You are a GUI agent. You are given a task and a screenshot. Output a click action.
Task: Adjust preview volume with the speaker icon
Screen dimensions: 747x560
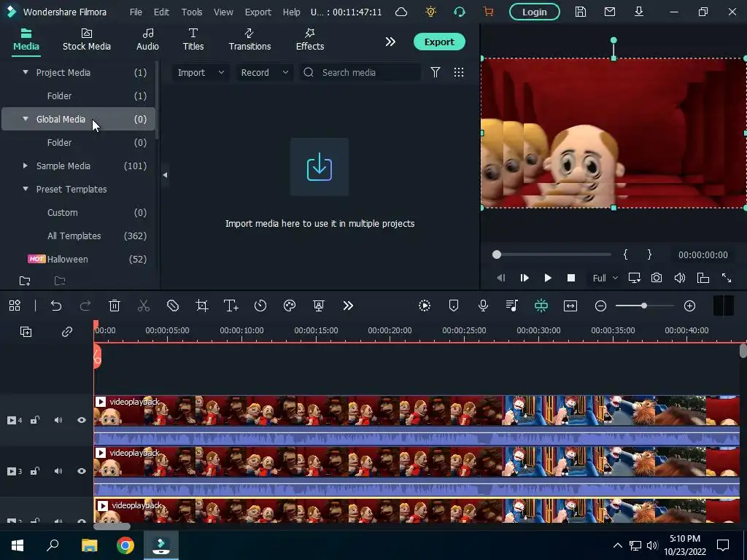[x=680, y=278]
